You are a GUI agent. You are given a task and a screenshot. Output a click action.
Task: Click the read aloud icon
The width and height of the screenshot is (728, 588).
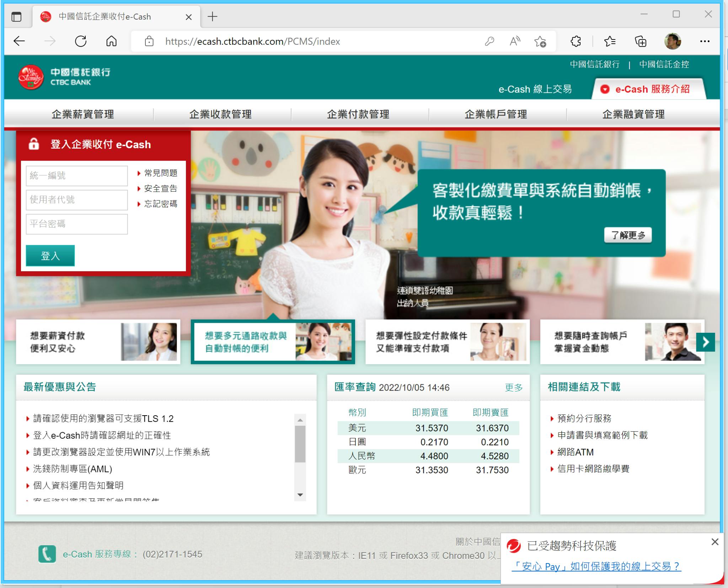[x=514, y=41]
